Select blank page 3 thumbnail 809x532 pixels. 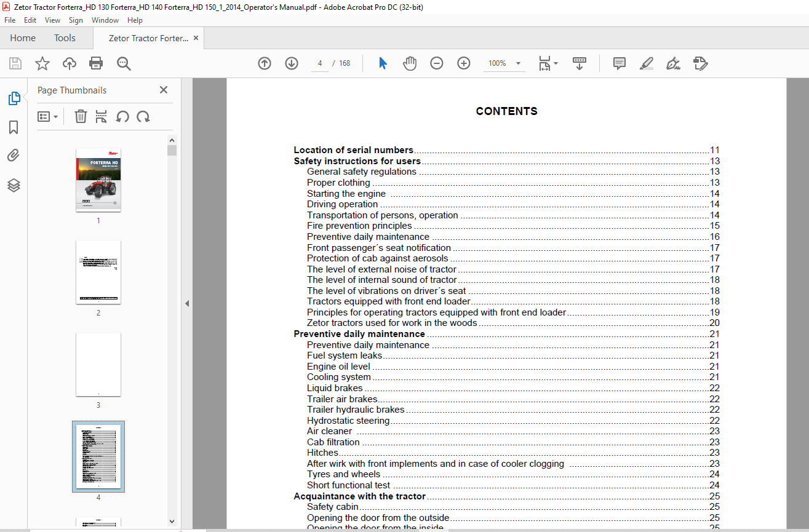(98, 365)
